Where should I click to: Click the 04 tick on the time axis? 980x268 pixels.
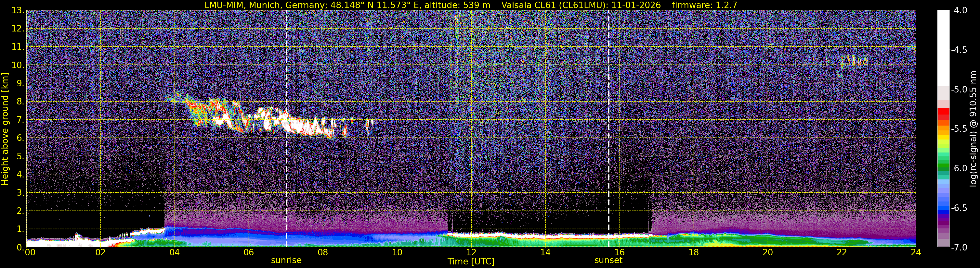[175, 252]
